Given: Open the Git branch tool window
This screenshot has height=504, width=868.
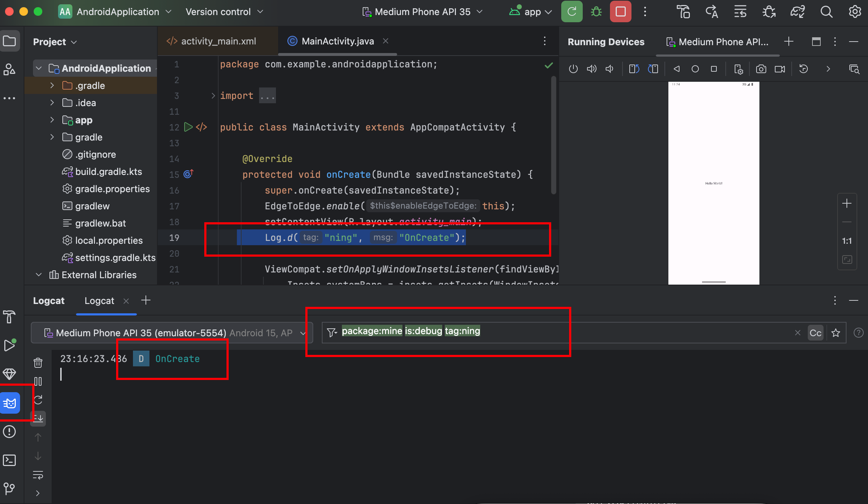Looking at the screenshot, I should [9, 489].
